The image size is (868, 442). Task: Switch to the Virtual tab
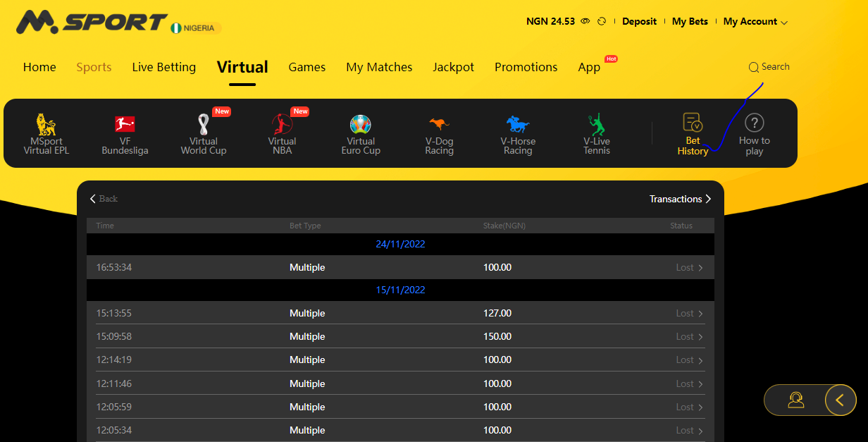tap(242, 67)
